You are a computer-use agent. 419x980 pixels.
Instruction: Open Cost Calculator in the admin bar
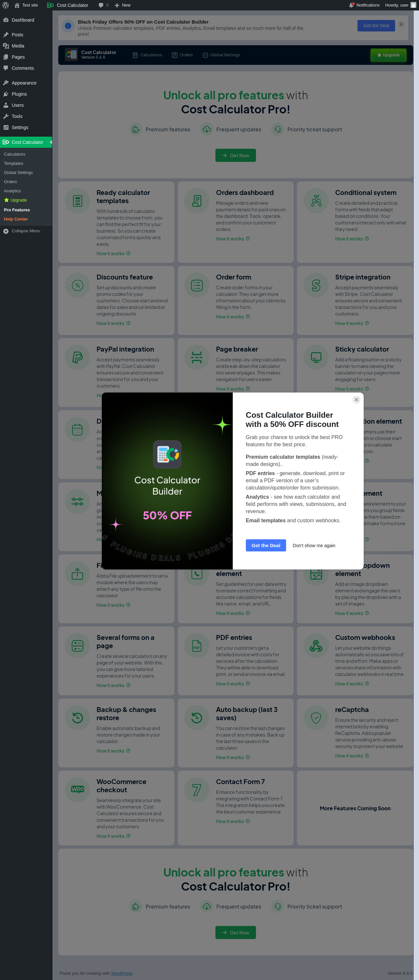pos(68,5)
